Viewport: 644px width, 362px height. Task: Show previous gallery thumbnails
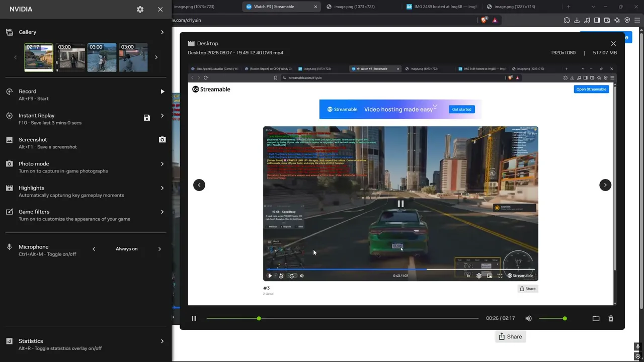coord(15,57)
